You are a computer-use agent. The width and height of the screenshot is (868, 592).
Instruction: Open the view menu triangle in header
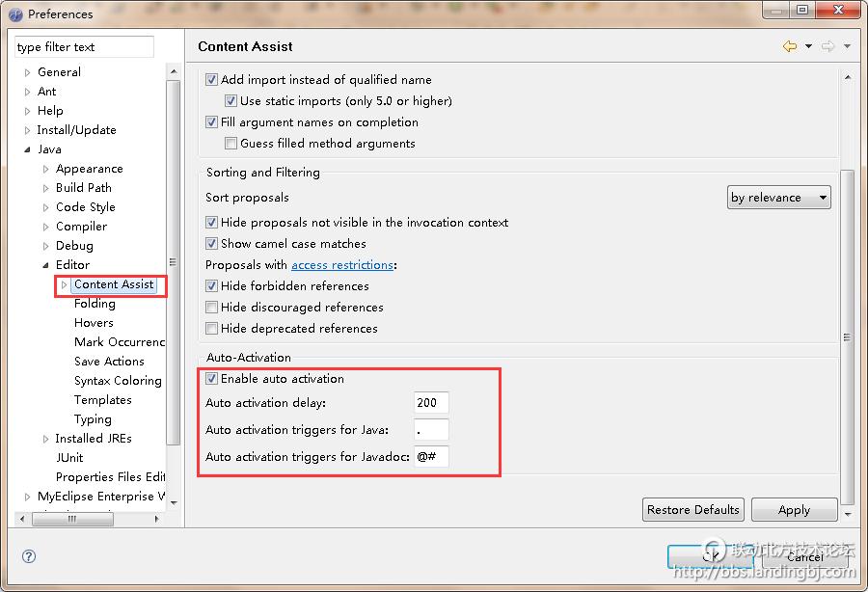(x=847, y=46)
